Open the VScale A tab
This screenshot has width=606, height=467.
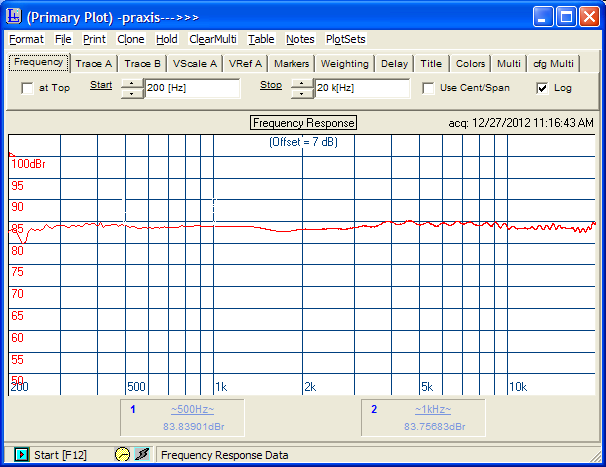pyautogui.click(x=194, y=63)
